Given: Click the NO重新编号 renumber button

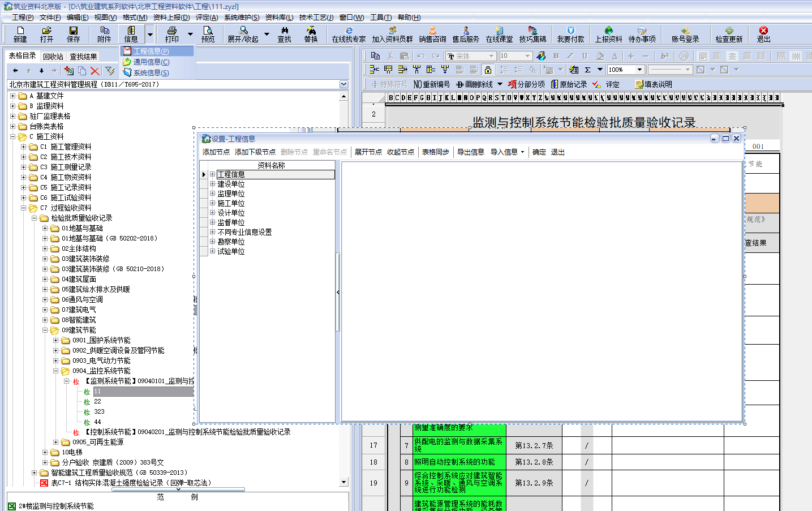Looking at the screenshot, I should pos(432,84).
